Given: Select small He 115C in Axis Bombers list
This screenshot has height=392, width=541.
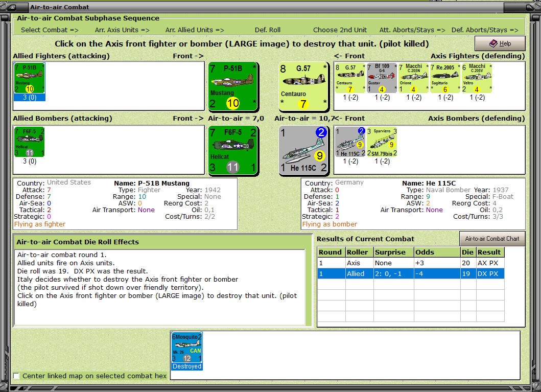Looking at the screenshot, I should click(x=350, y=142).
